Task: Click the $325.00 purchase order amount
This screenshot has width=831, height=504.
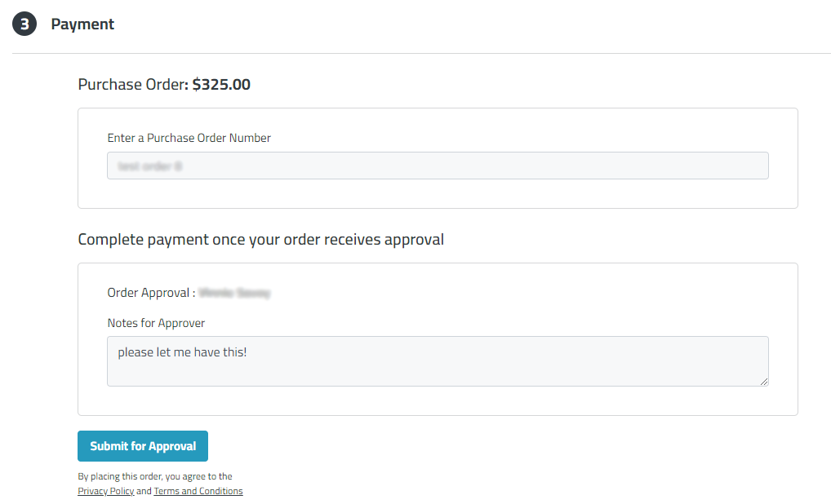Action: coord(221,84)
